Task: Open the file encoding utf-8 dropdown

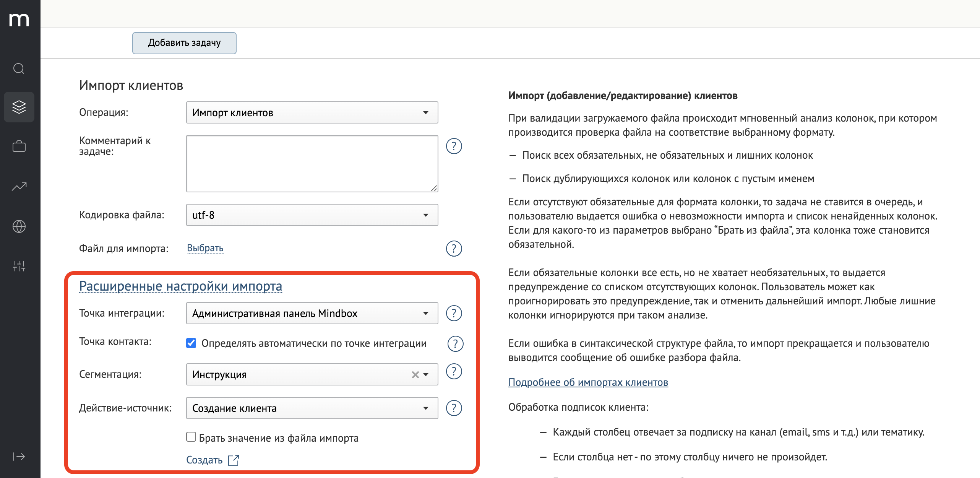Action: click(x=312, y=215)
